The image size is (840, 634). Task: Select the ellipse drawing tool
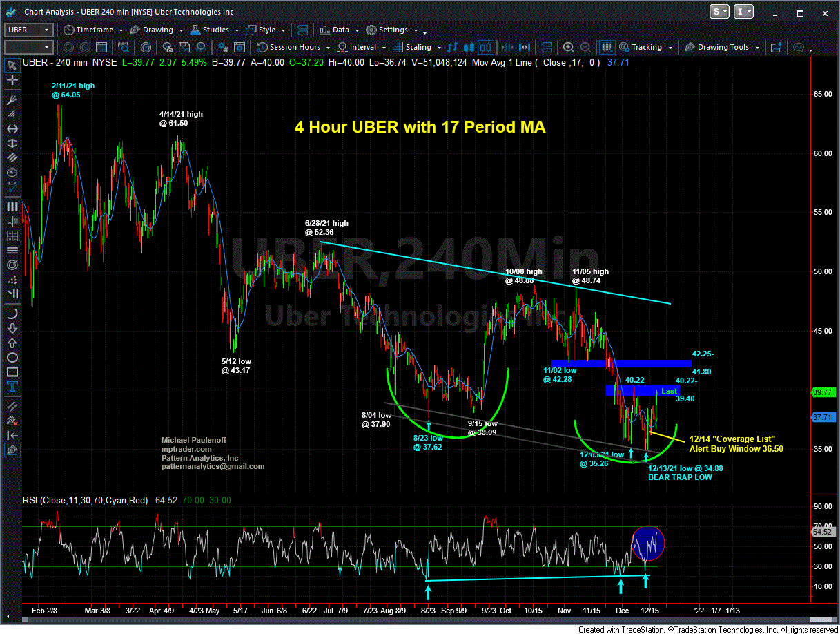coord(12,358)
